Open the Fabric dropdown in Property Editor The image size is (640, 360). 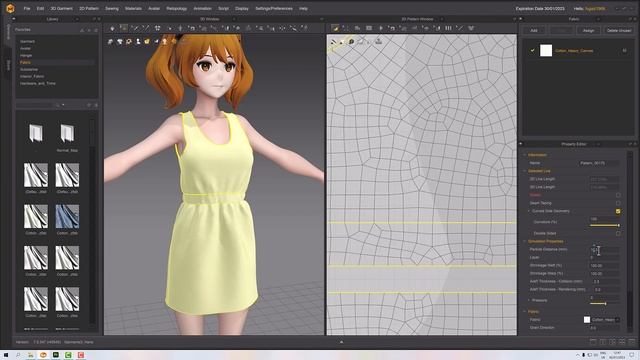[x=617, y=320]
